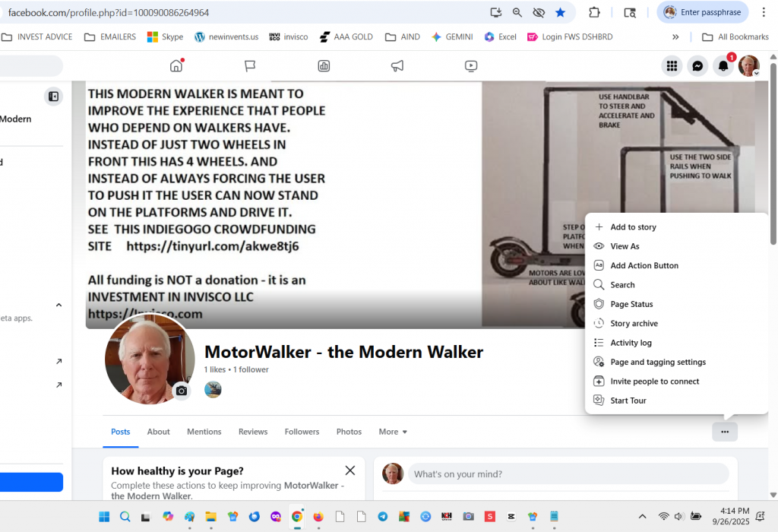Switch to the About tab
The width and height of the screenshot is (778, 532).
coord(158,432)
